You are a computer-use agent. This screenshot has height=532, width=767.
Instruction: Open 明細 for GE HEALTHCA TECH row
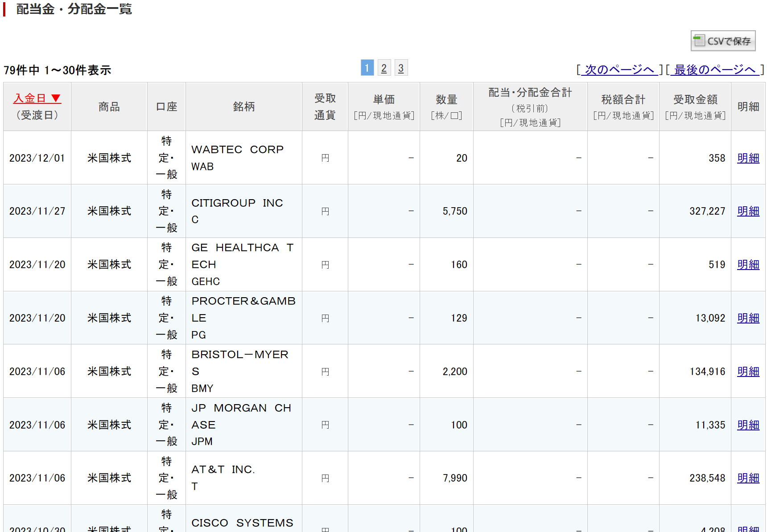coord(748,265)
